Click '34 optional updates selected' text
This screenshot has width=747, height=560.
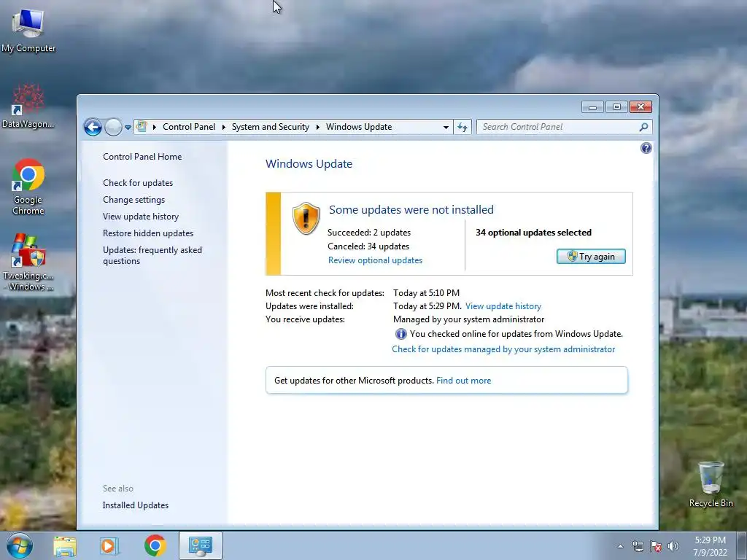click(x=533, y=233)
